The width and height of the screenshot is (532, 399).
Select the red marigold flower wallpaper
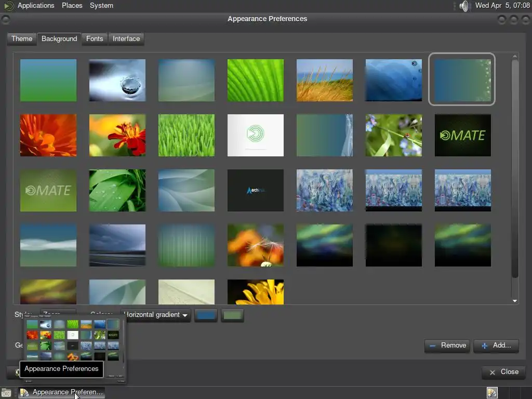coord(117,135)
